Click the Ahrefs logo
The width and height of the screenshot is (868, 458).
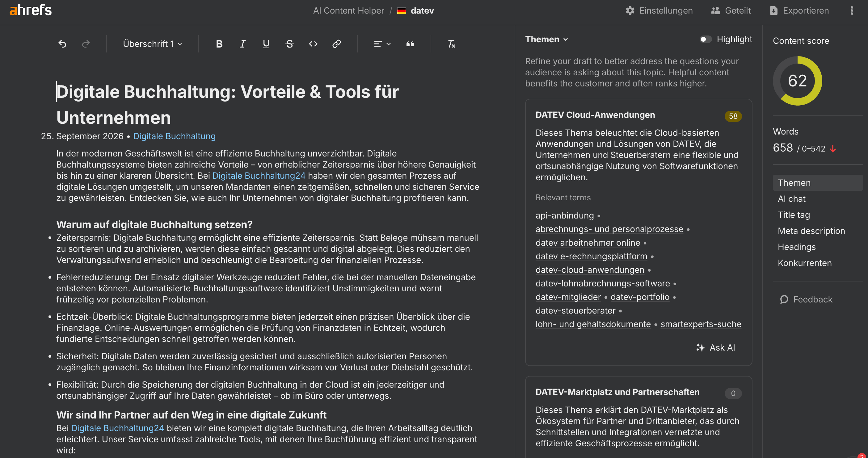tap(31, 10)
